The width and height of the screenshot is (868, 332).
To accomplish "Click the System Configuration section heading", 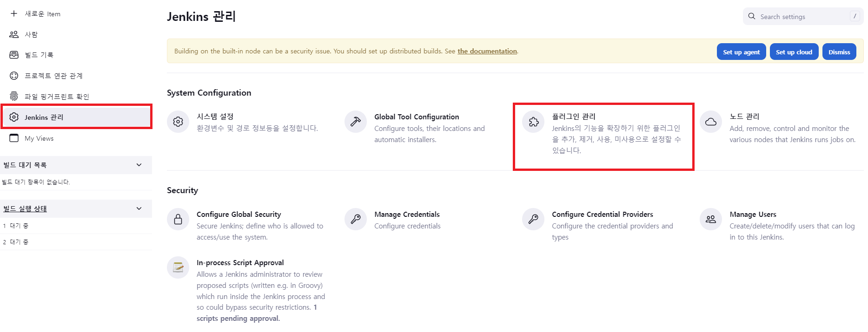I will click(209, 93).
